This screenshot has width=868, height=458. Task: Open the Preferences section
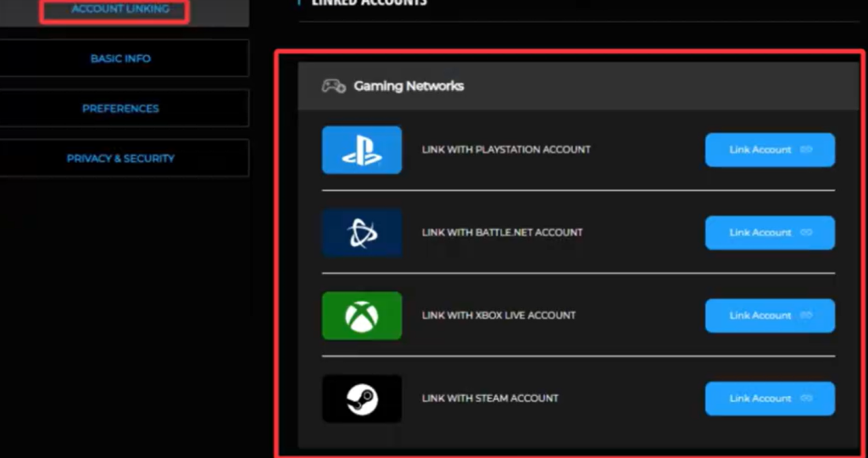pyautogui.click(x=120, y=109)
